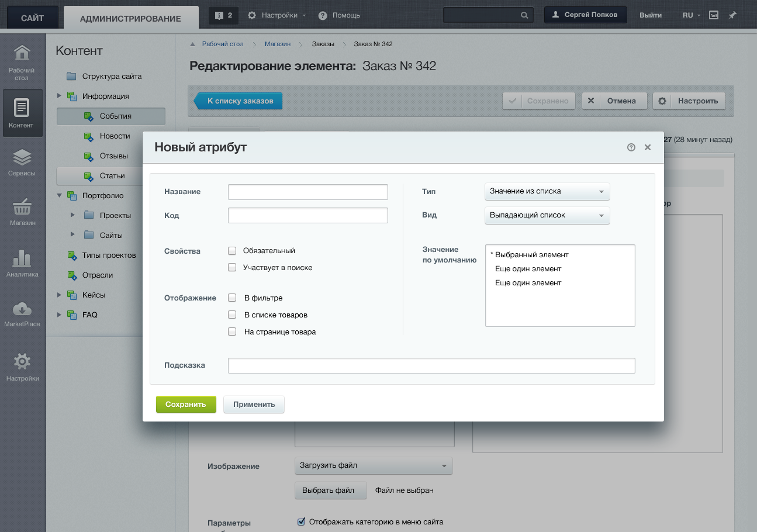Expand the Вид dropdown list
Image resolution: width=757 pixels, height=532 pixels.
tap(547, 215)
